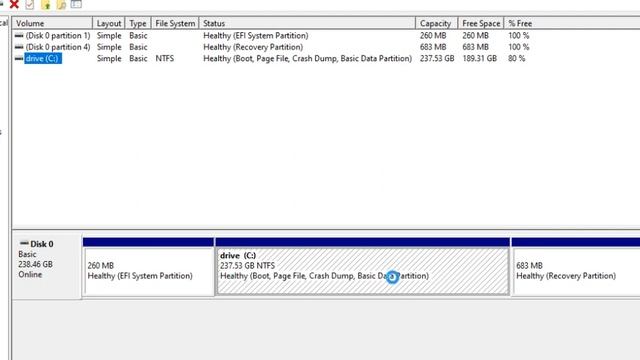Click the 80 % free cell
The width and height of the screenshot is (640, 360).
point(517,58)
